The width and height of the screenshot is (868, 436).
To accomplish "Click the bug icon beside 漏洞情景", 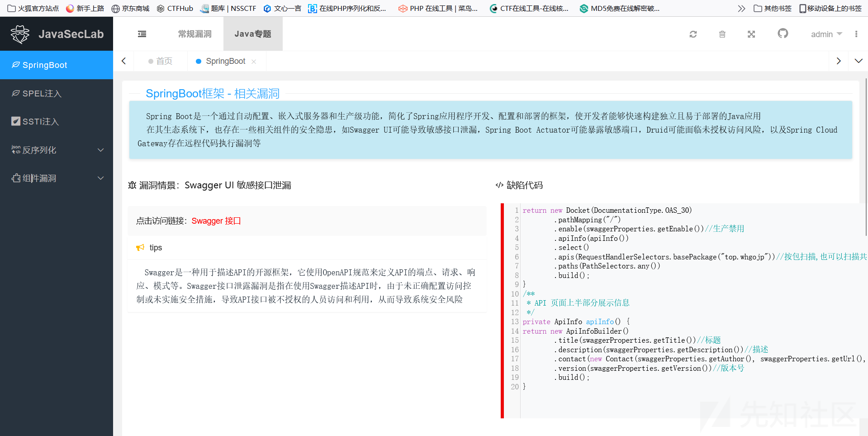I will [132, 185].
